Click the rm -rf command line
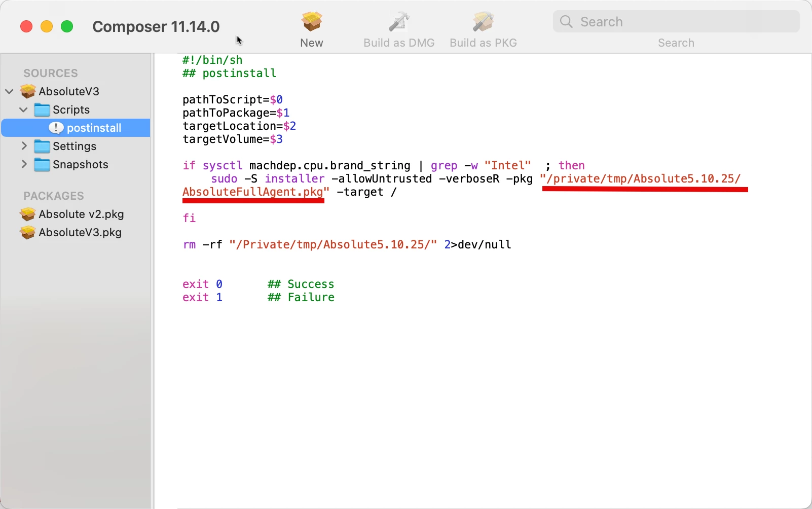 [x=347, y=244]
